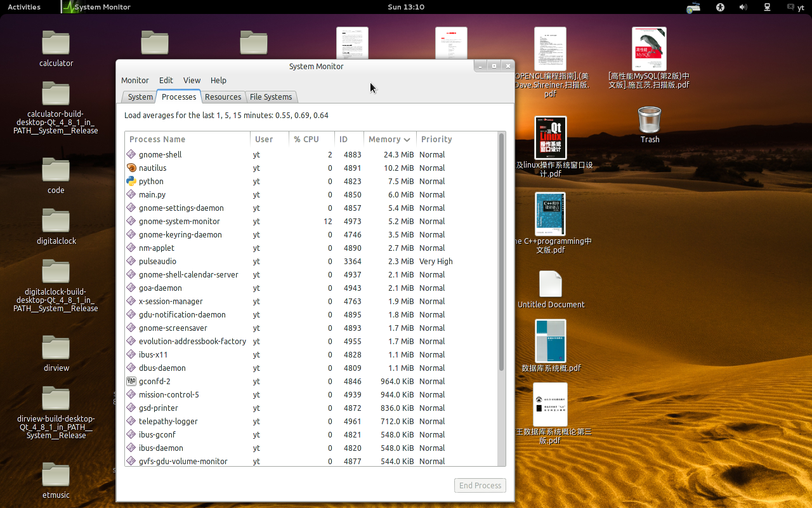Select the Processes tab
Screen dimensions: 812x508
[179, 97]
